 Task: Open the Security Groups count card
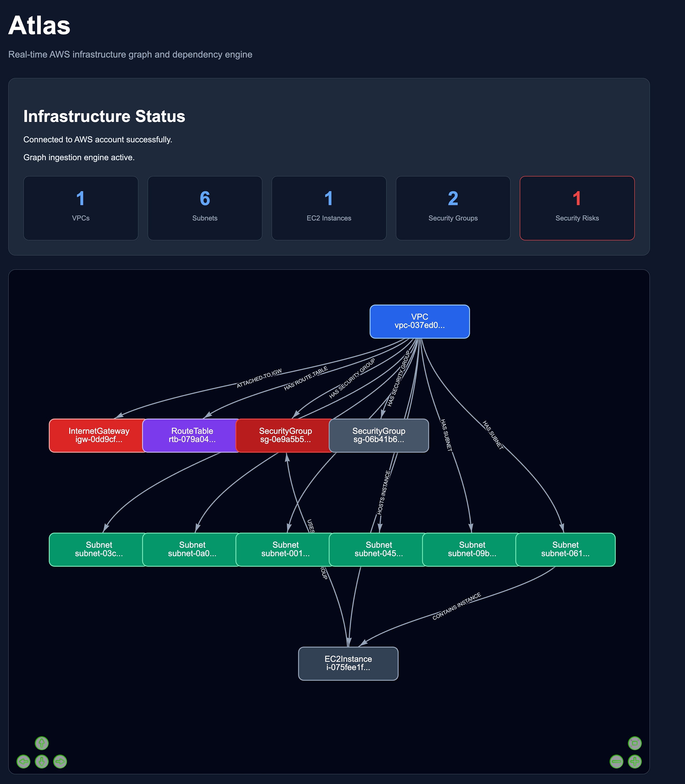coord(453,208)
